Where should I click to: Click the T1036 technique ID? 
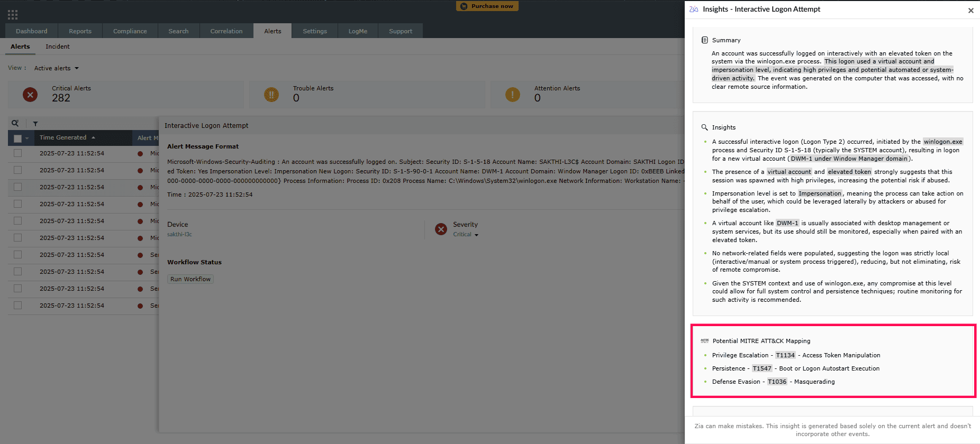[777, 382]
